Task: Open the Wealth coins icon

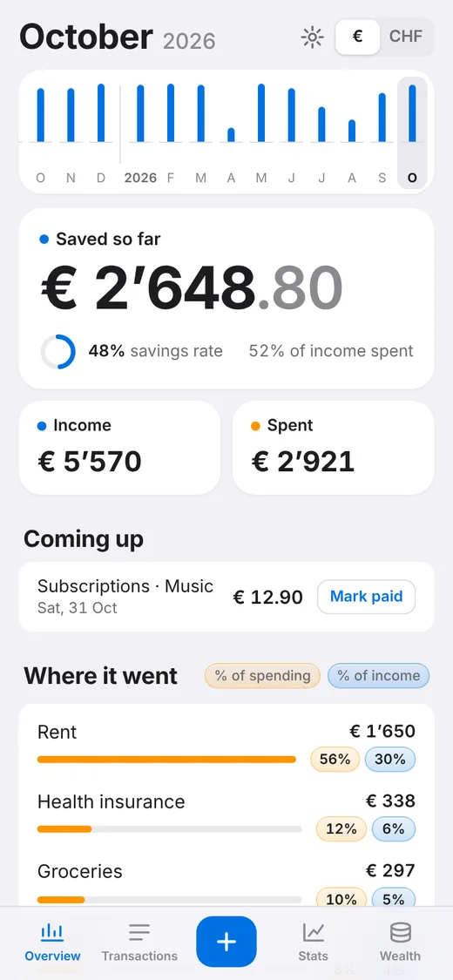Action: click(400, 932)
